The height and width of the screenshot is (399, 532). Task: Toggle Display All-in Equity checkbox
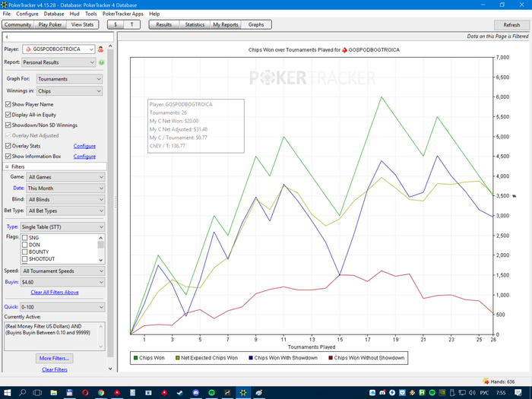8,115
